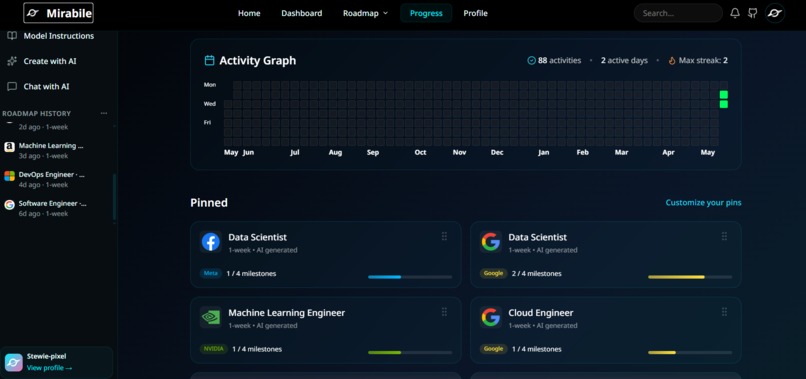Follow the View profile link
806x379 pixels.
pos(49,368)
